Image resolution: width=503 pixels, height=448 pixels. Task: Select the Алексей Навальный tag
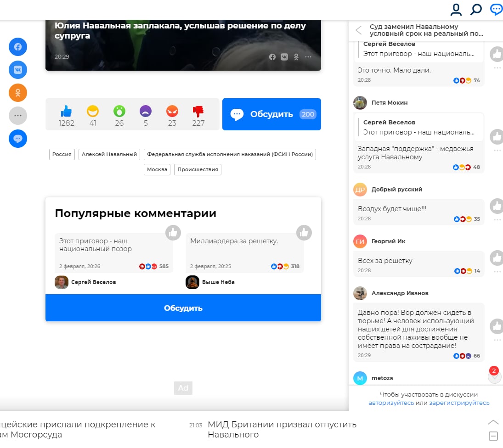pyautogui.click(x=109, y=155)
